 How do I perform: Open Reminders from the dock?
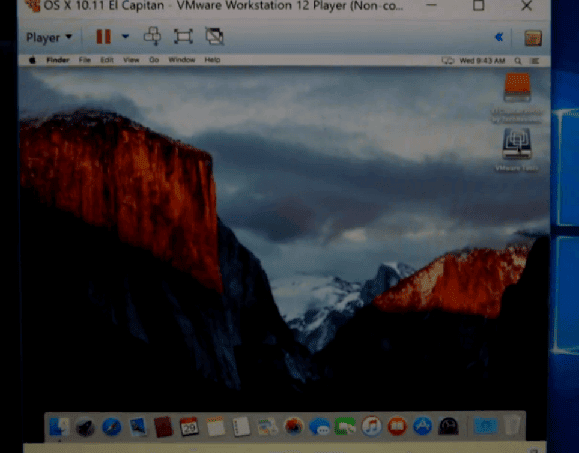(241, 427)
